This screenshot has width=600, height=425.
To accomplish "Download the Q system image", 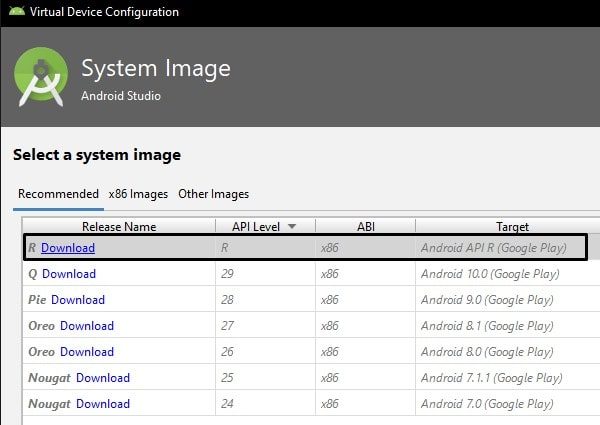I will 69,274.
